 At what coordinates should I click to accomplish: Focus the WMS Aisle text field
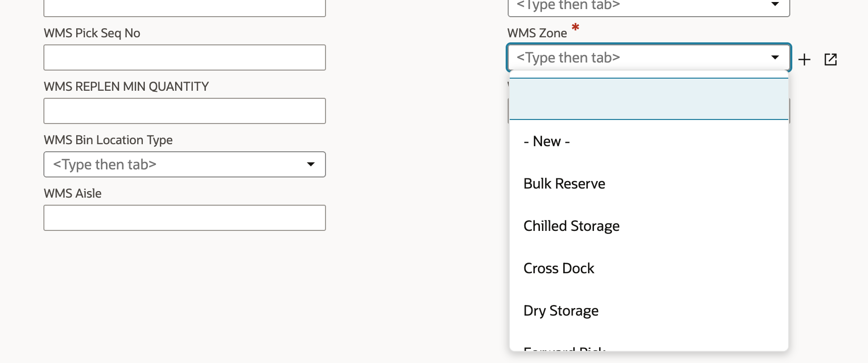[x=185, y=218]
